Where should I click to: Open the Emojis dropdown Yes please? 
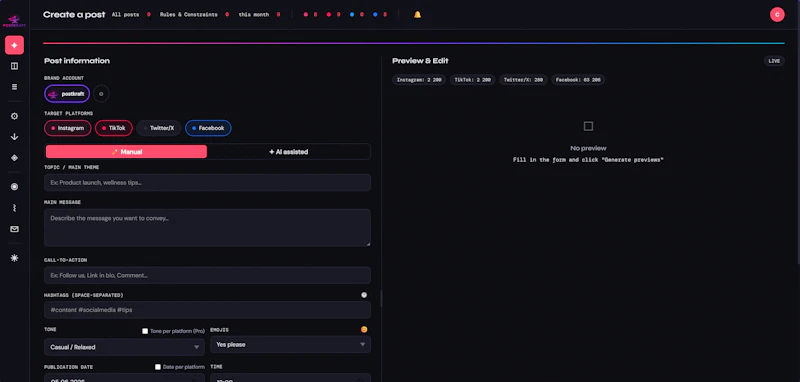click(290, 344)
